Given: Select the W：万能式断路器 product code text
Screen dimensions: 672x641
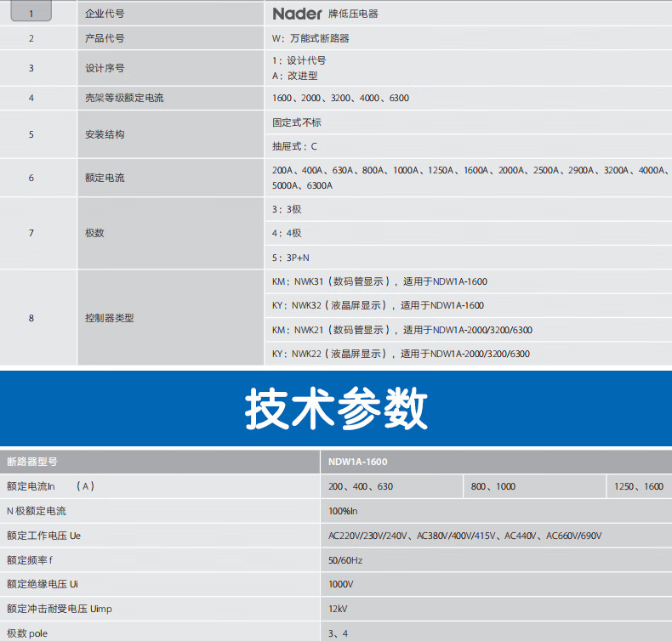Looking at the screenshot, I should [x=310, y=38].
